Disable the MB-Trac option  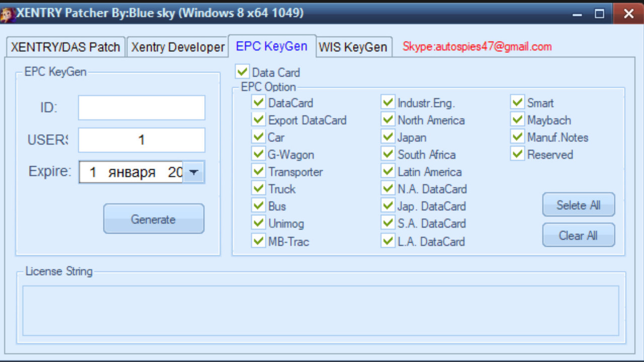pyautogui.click(x=258, y=241)
